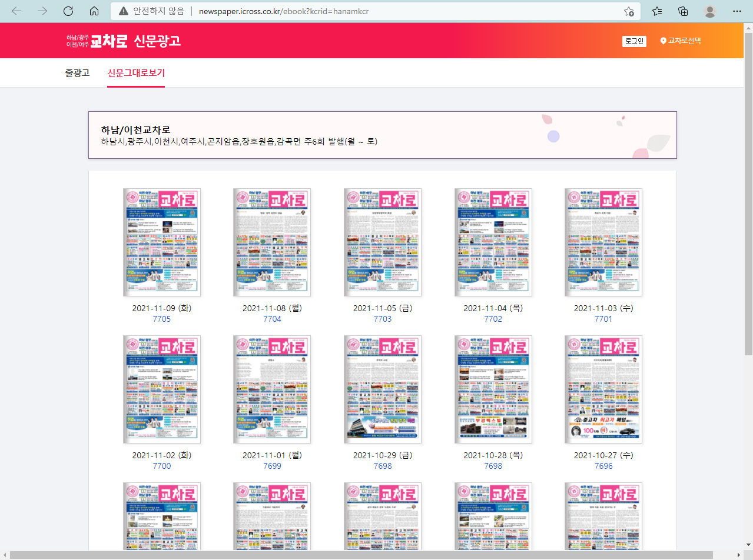Add this page to favorites
Viewport: 753px width, 560px height.
(x=629, y=11)
